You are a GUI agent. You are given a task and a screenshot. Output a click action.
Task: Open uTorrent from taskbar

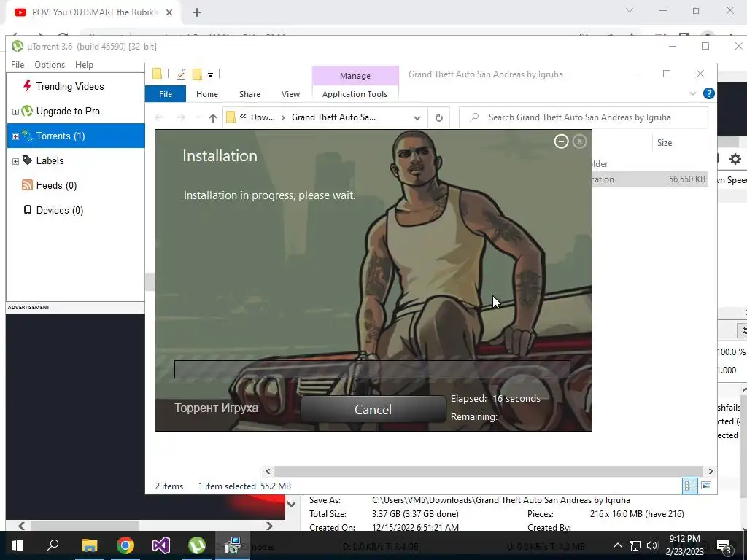[197, 545]
